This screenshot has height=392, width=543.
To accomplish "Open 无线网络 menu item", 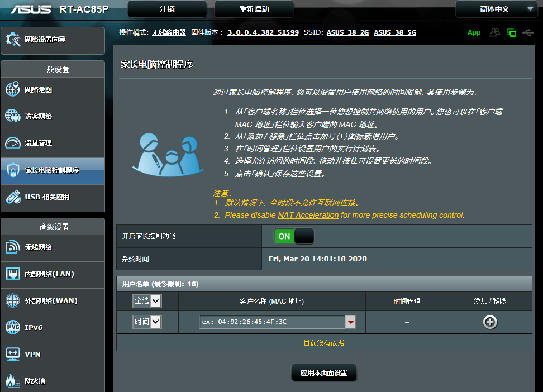I will (x=53, y=247).
